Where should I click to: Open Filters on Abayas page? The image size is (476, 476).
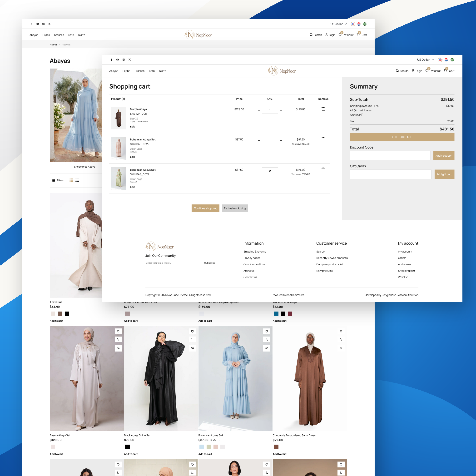pos(58,180)
